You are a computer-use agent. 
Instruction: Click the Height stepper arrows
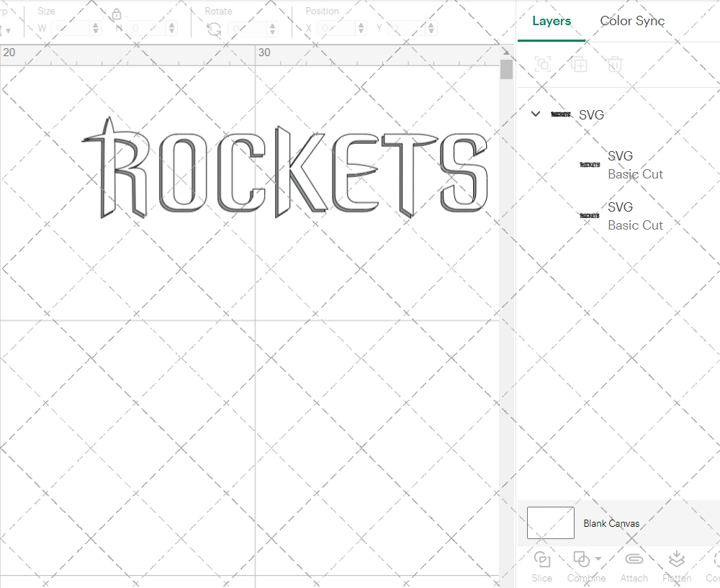(x=172, y=29)
